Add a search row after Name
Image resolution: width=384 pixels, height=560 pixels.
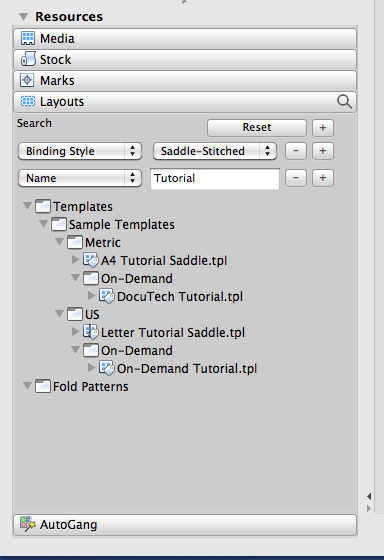[x=323, y=178]
